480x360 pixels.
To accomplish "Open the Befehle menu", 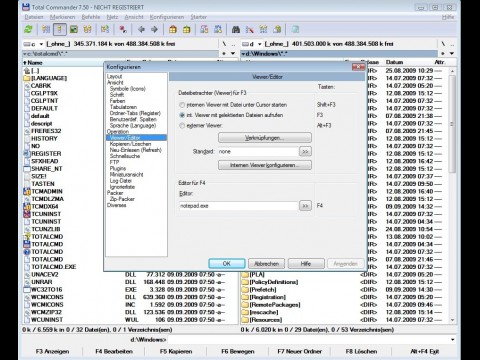I will [x=91, y=17].
